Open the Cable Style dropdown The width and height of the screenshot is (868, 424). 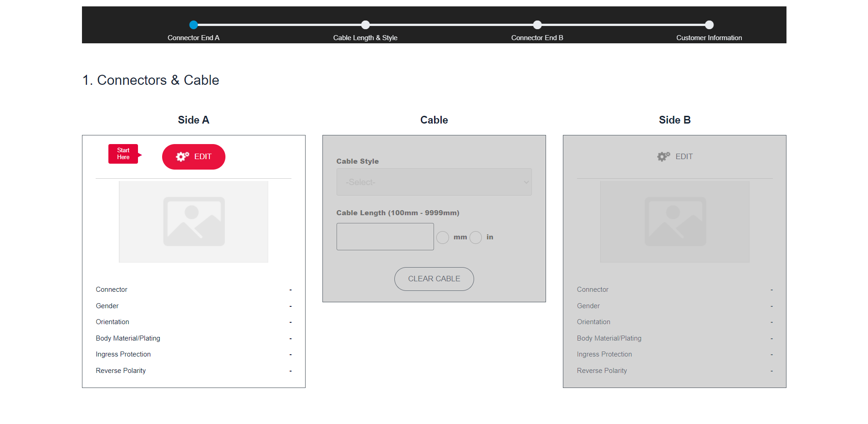click(434, 181)
